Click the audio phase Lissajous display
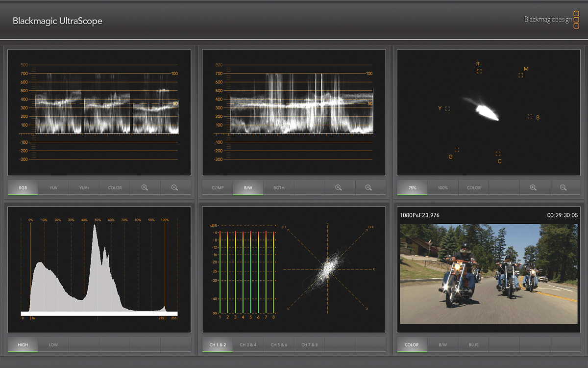Viewport: 588px width, 368px height. tap(327, 269)
